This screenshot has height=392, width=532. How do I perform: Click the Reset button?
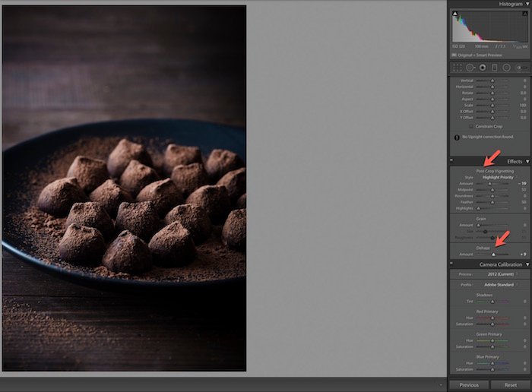tap(510, 385)
